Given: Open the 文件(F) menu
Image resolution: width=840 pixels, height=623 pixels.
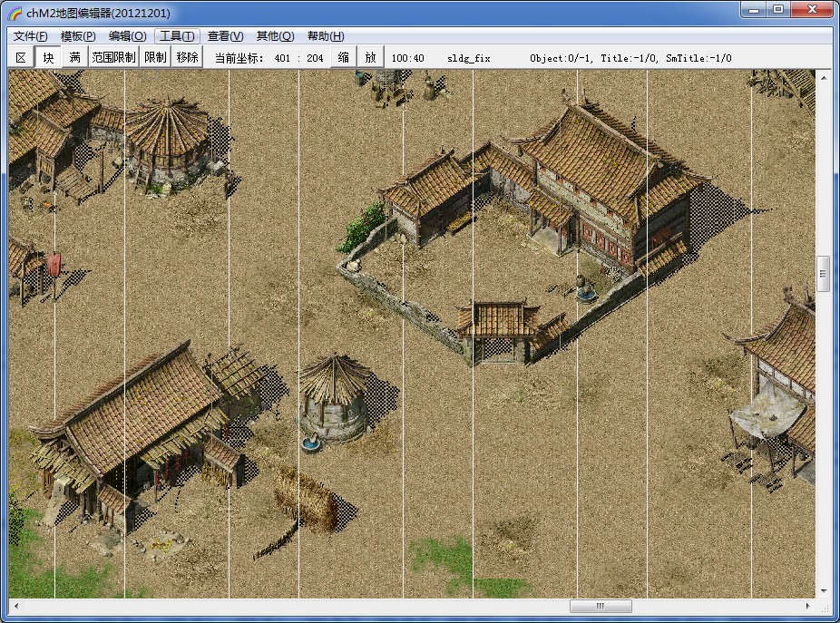Looking at the screenshot, I should [x=30, y=36].
